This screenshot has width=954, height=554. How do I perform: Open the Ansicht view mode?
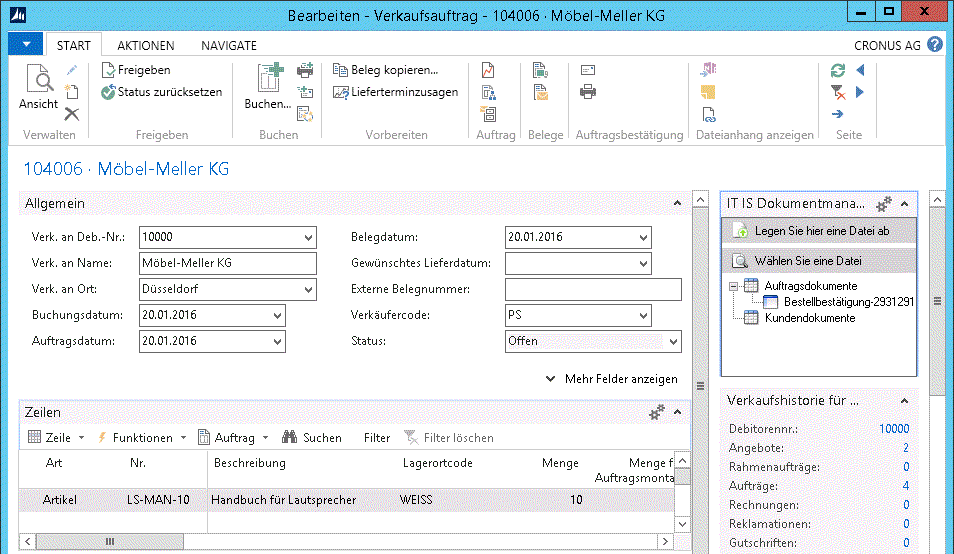click(x=38, y=87)
